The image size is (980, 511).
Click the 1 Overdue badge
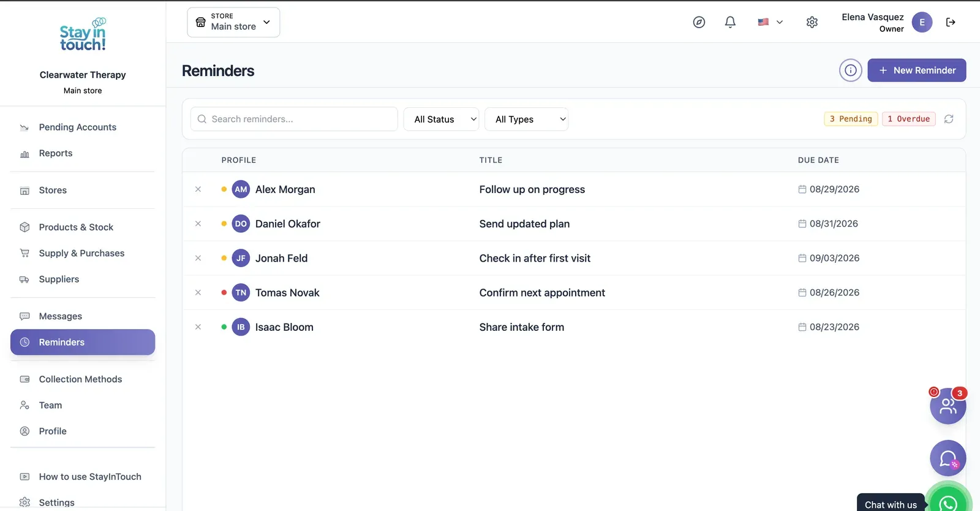[909, 119]
